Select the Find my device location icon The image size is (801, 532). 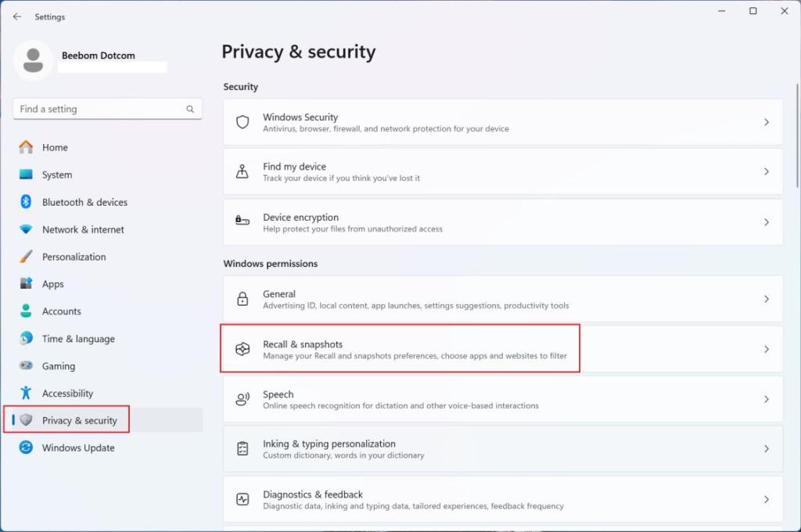click(x=241, y=171)
